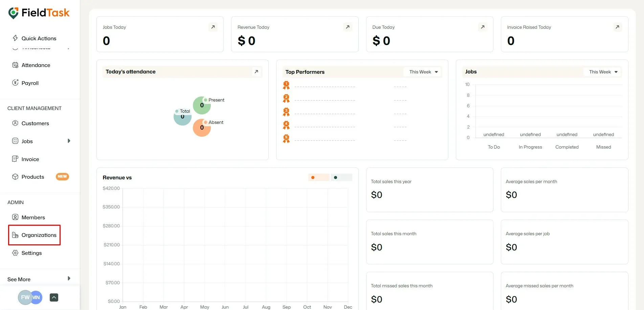Image resolution: width=644 pixels, height=310 pixels.
Task: Click the Total attendance bubble
Action: tap(182, 117)
